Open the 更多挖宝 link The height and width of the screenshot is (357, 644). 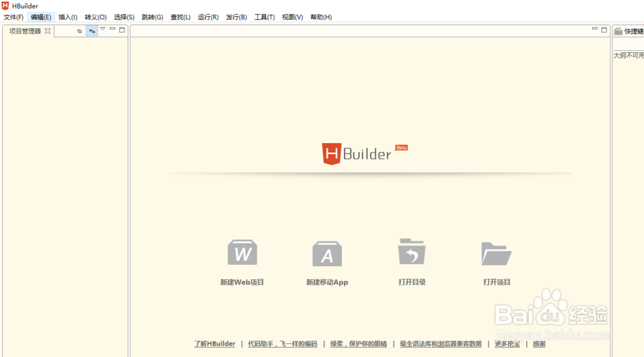tap(507, 344)
